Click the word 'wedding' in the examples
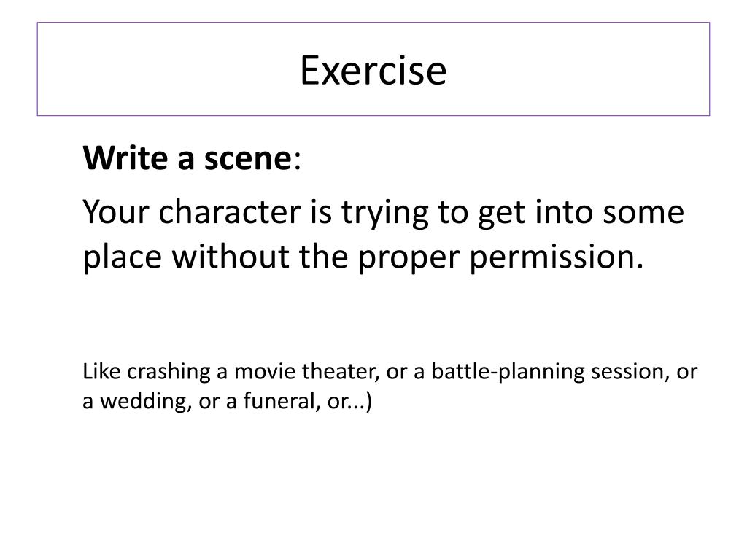Viewport: 747px width, 560px height. 142,401
